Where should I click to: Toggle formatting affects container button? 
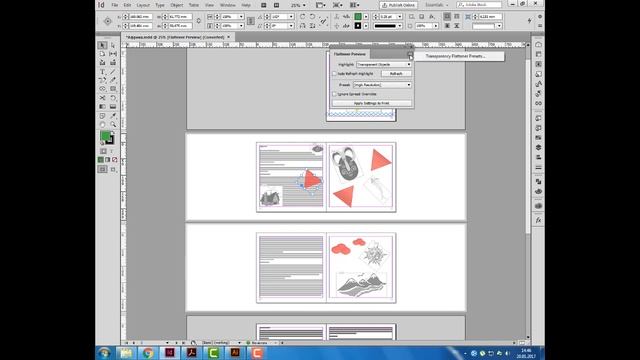(x=103, y=151)
